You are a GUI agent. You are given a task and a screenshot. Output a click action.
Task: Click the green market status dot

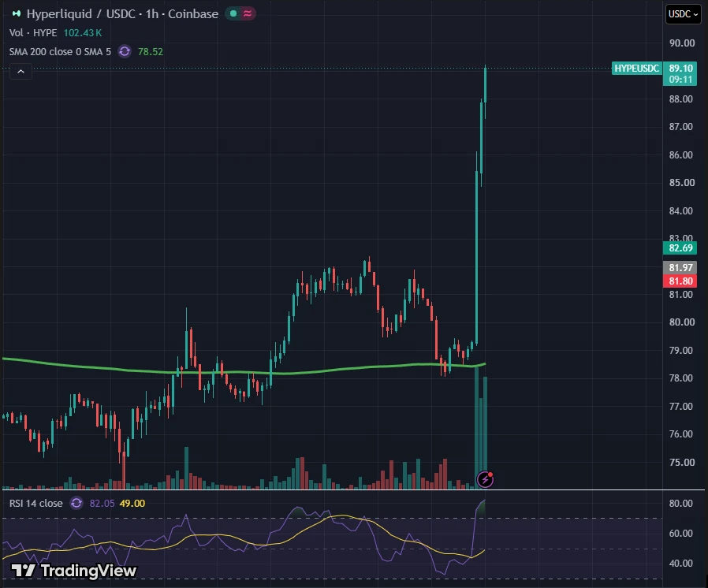(233, 13)
